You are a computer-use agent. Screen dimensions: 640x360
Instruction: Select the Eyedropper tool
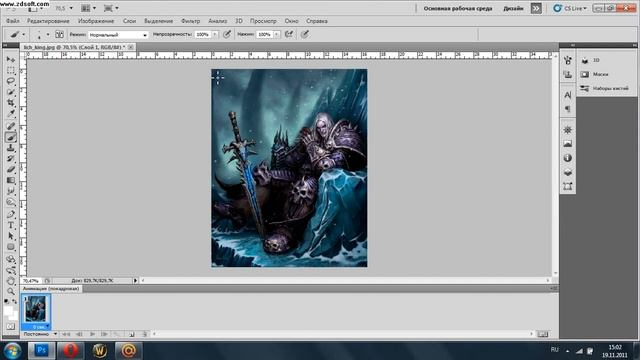point(11,113)
